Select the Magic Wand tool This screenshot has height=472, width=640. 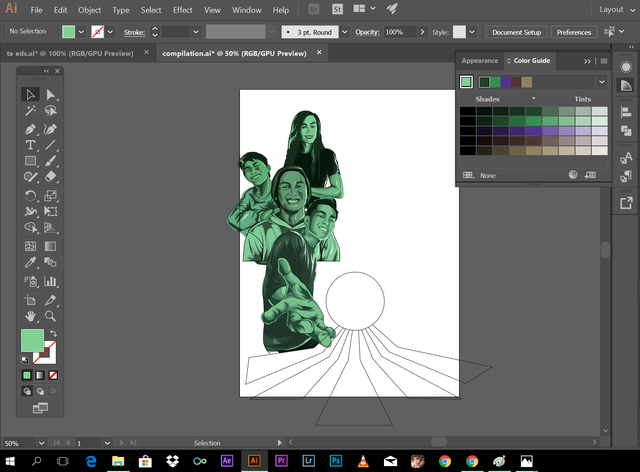pyautogui.click(x=30, y=111)
